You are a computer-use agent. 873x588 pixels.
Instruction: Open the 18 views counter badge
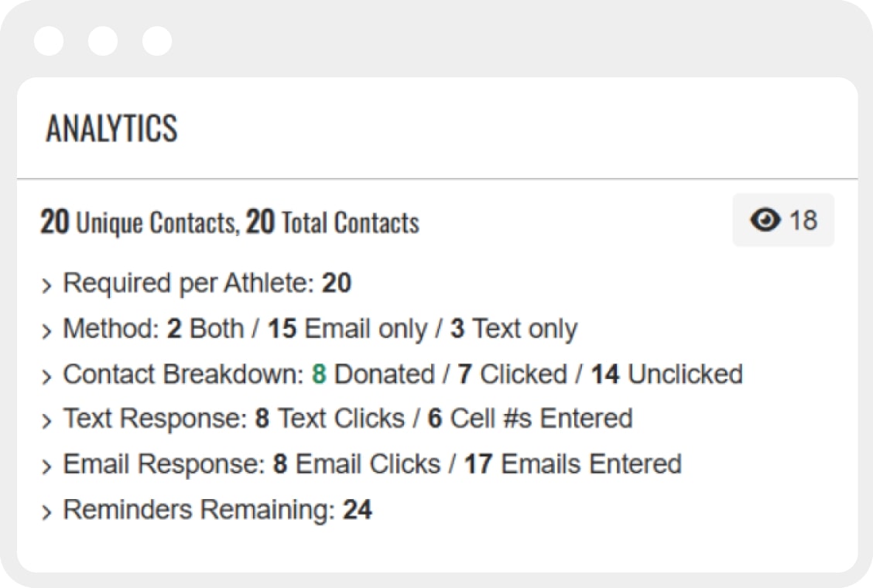pos(783,220)
